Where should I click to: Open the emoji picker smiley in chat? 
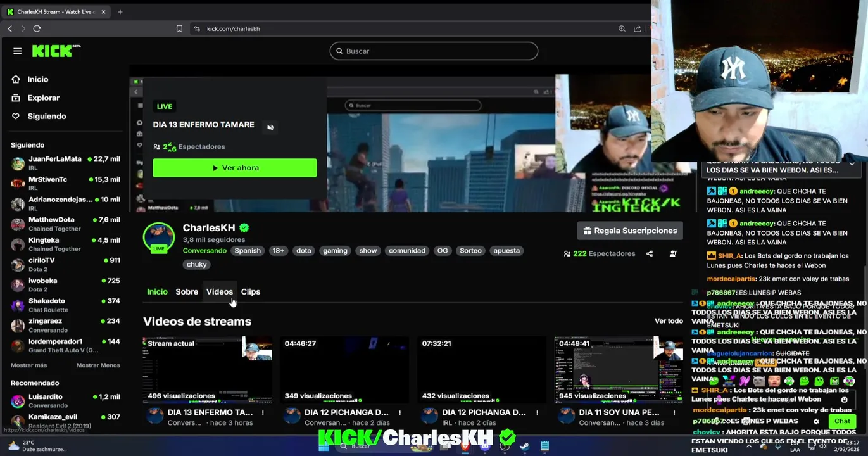point(844,400)
